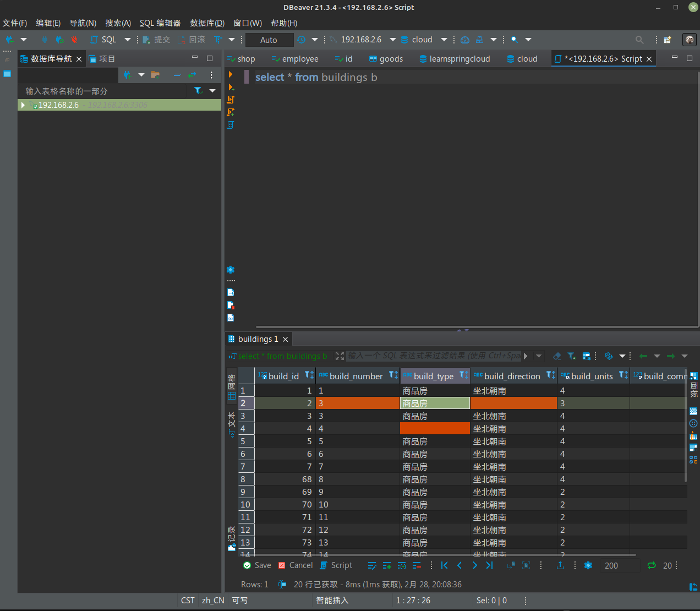
Task: Click the Cancel button under results
Action: pyautogui.click(x=296, y=565)
